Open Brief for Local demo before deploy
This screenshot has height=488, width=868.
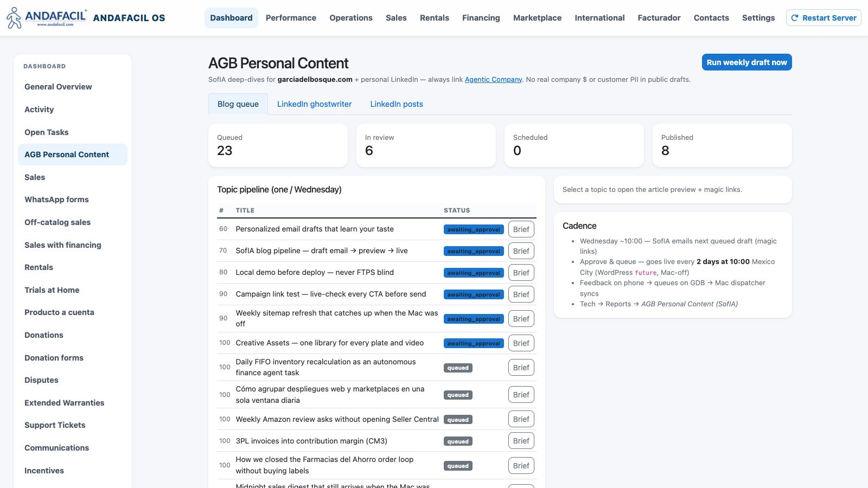(x=521, y=273)
